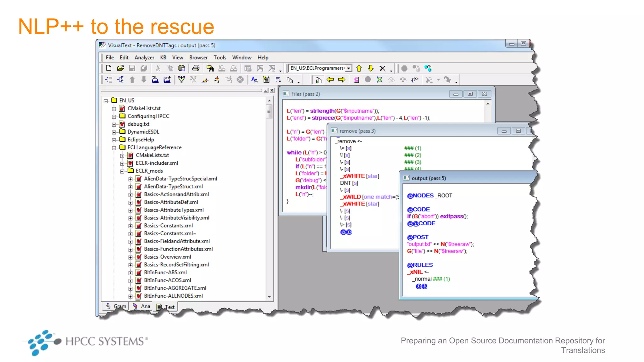This screenshot has width=644, height=362.
Task: Collapse the EN_US root folder
Action: (106, 101)
